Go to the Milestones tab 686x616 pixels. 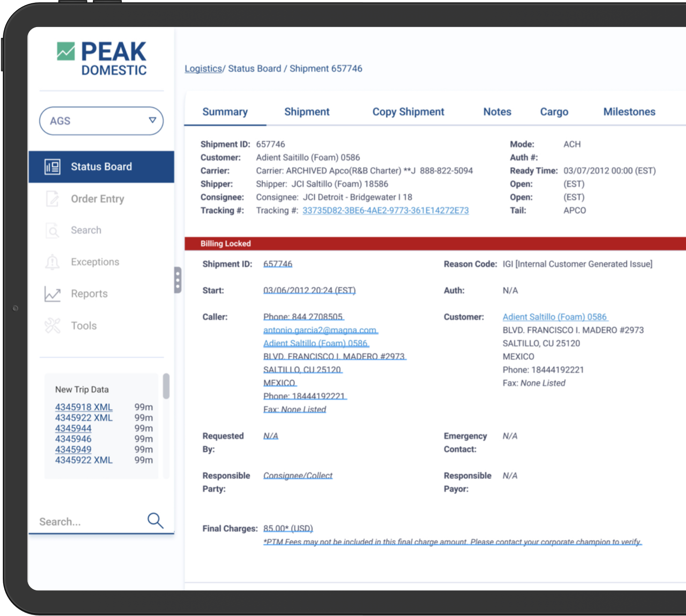tap(629, 112)
